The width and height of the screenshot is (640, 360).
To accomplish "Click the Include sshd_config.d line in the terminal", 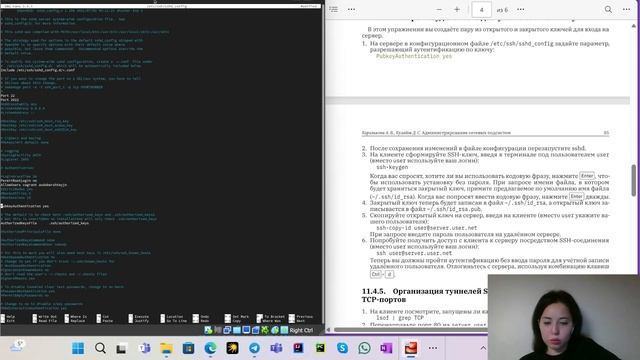I will pos(38,70).
